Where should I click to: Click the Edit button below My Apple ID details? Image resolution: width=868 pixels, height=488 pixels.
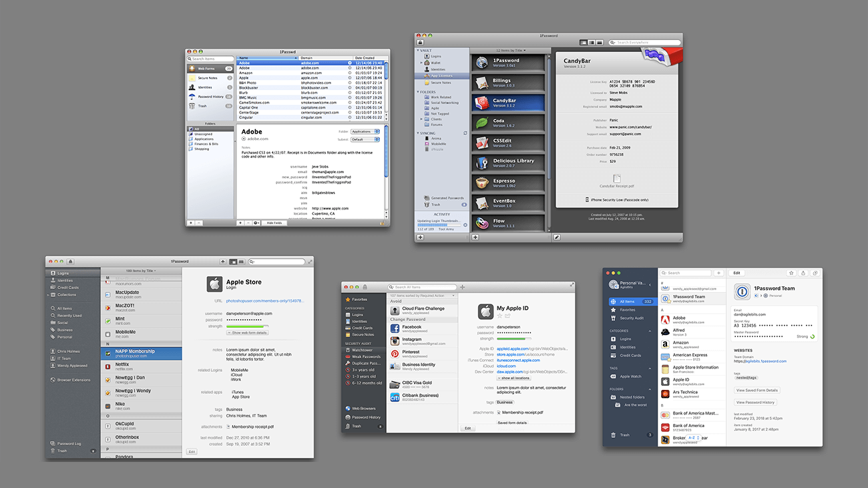point(468,429)
